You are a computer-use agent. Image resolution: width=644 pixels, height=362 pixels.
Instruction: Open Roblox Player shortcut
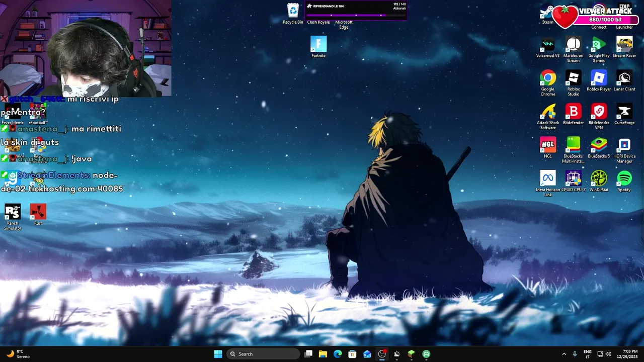pyautogui.click(x=599, y=80)
